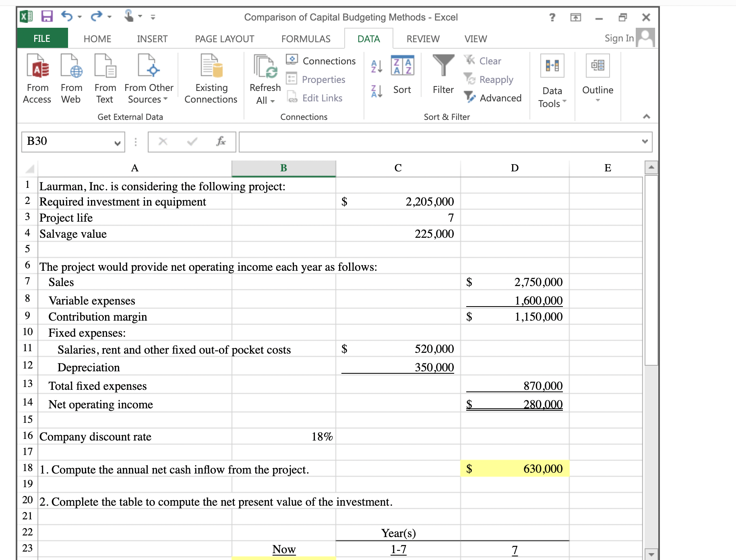Viewport: 736px width, 560px height.
Task: Click the Insert Function fx button
Action: click(x=221, y=141)
